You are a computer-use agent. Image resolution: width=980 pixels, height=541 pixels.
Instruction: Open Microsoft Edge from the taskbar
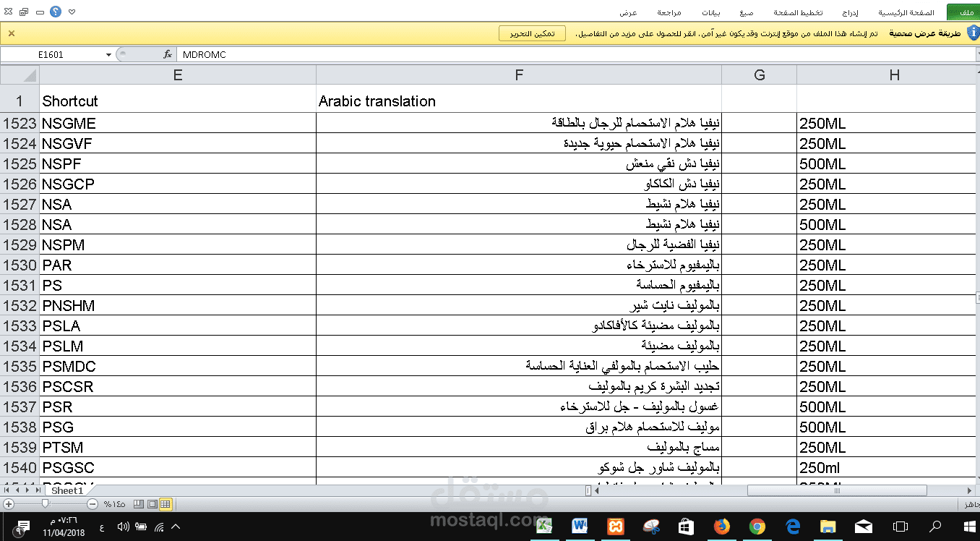pyautogui.click(x=793, y=527)
